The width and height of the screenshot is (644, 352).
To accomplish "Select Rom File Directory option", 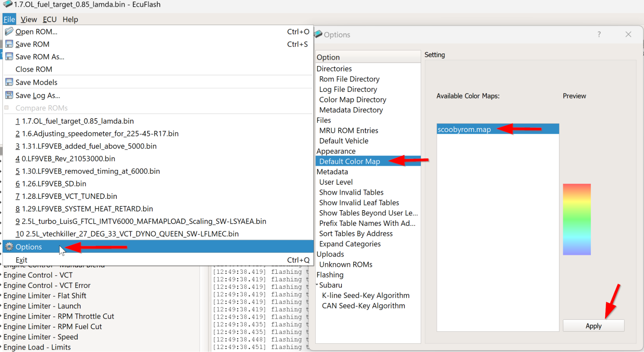I will 368,79.
